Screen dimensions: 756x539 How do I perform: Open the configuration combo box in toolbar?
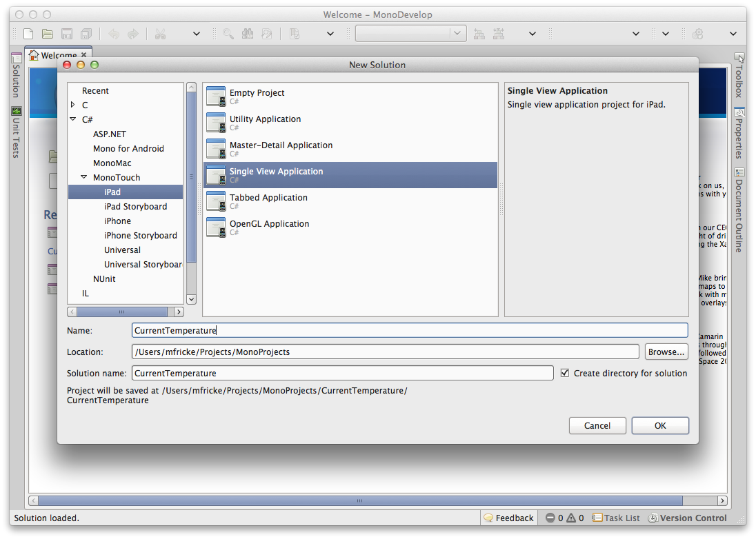(x=411, y=33)
